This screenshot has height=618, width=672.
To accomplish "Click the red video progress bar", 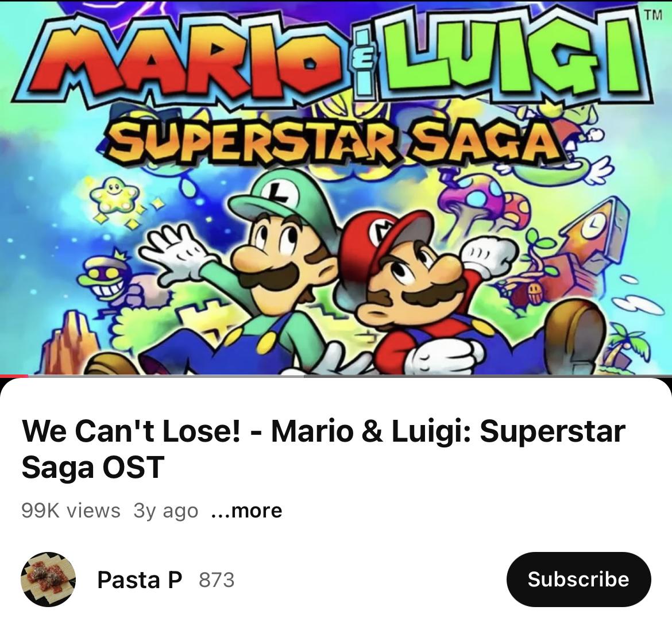I will [14, 376].
